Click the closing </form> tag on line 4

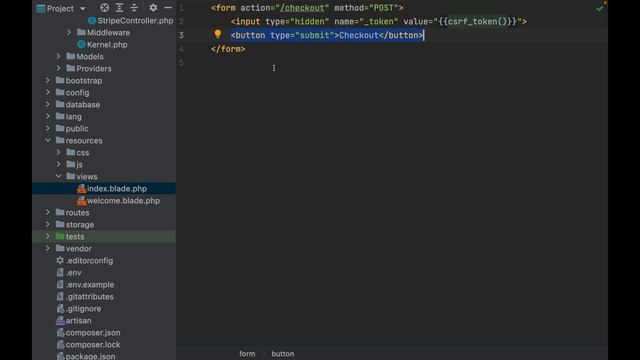click(228, 49)
